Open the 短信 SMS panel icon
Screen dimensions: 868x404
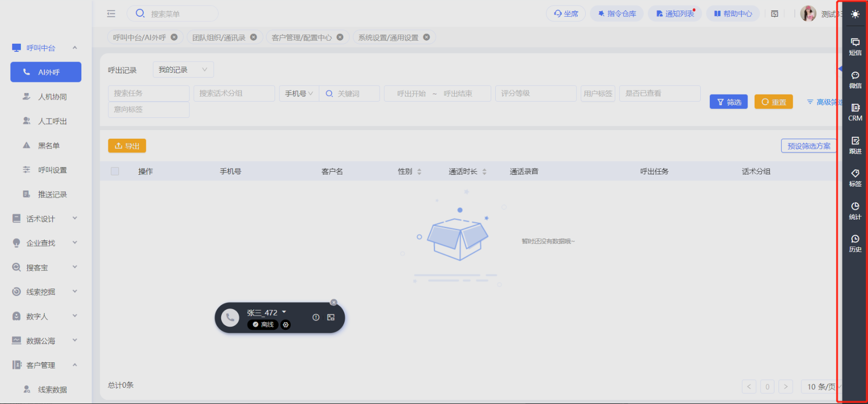(855, 46)
